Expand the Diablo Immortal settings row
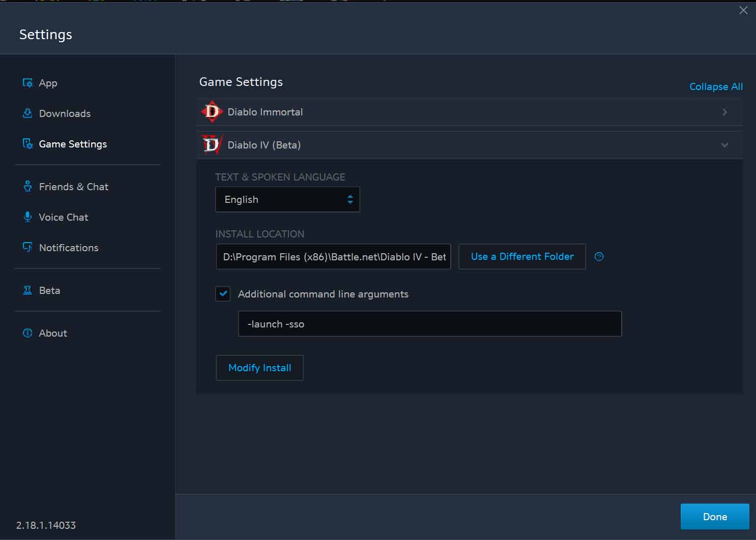 724,112
